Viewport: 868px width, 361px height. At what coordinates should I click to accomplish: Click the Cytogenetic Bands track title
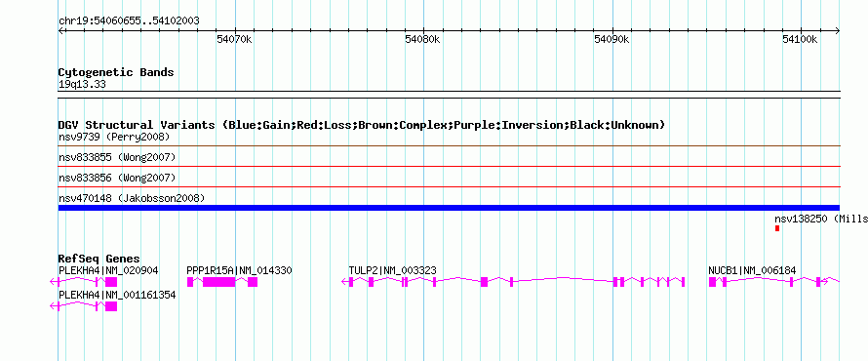pyautogui.click(x=116, y=72)
